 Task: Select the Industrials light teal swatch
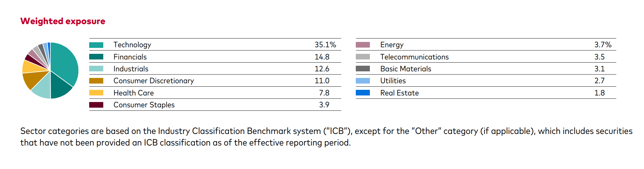96,69
